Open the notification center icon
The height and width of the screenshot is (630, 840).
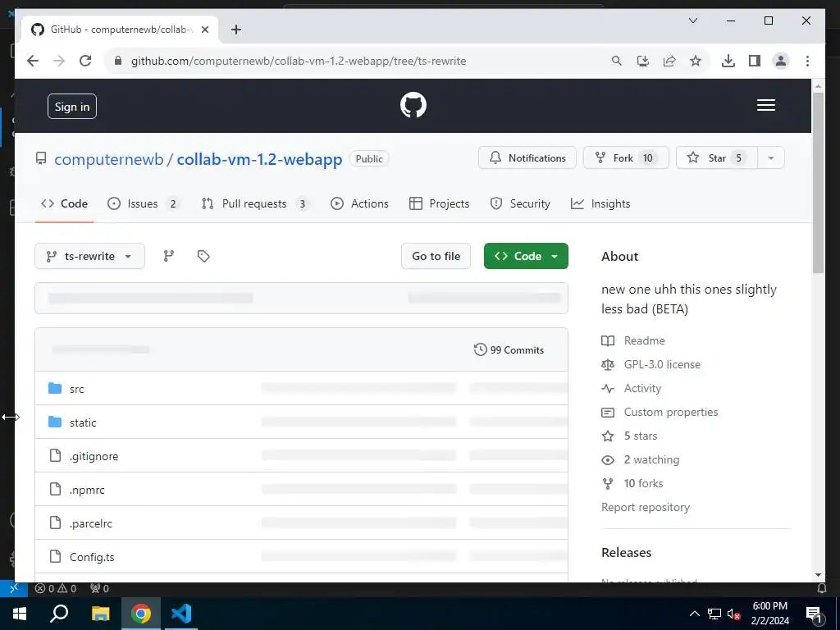(x=814, y=615)
